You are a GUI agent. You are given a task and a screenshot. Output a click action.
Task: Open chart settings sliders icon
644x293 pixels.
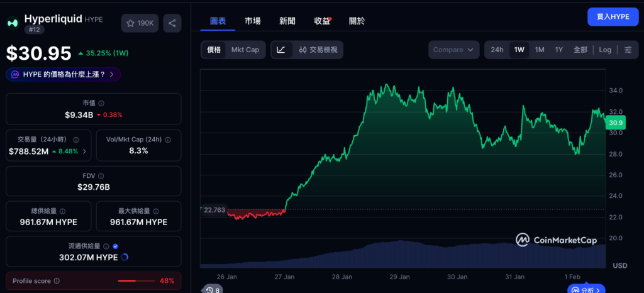pos(628,50)
